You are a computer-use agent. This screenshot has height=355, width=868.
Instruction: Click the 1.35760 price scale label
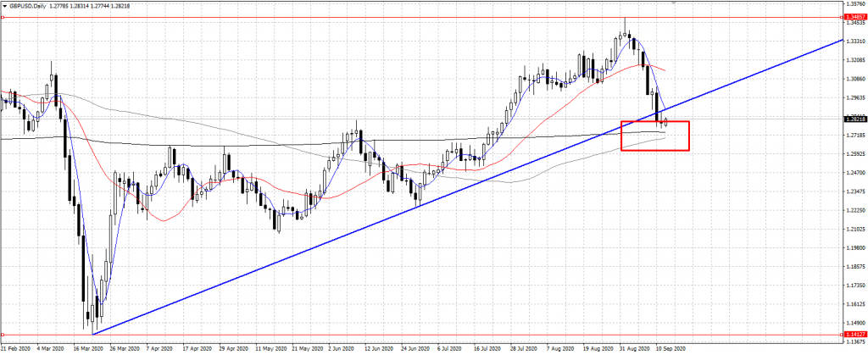pyautogui.click(x=854, y=3)
